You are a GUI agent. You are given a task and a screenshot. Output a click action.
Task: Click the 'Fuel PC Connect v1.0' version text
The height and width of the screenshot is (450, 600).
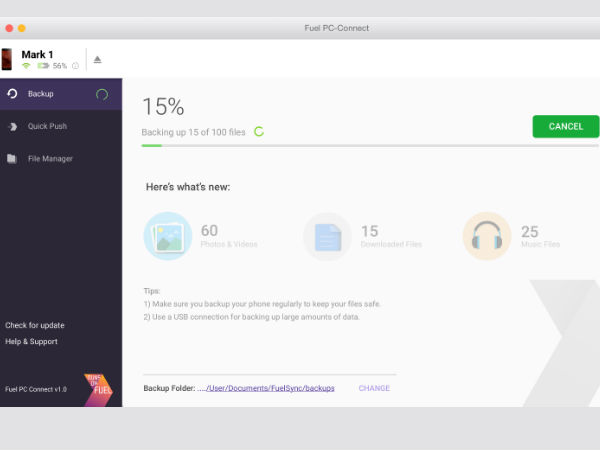click(x=36, y=389)
